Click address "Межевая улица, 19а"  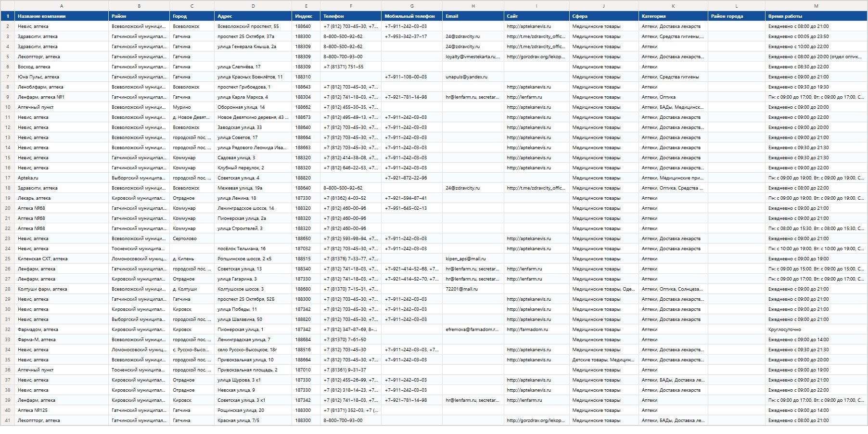[253, 188]
